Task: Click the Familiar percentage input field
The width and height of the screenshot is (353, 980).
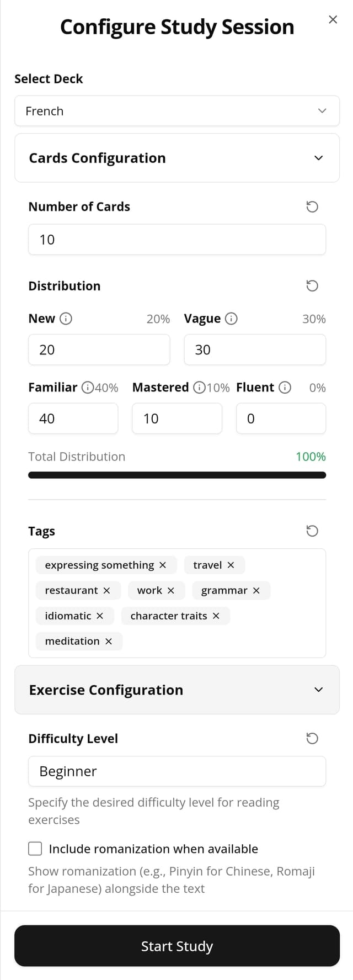Action: 73,419
